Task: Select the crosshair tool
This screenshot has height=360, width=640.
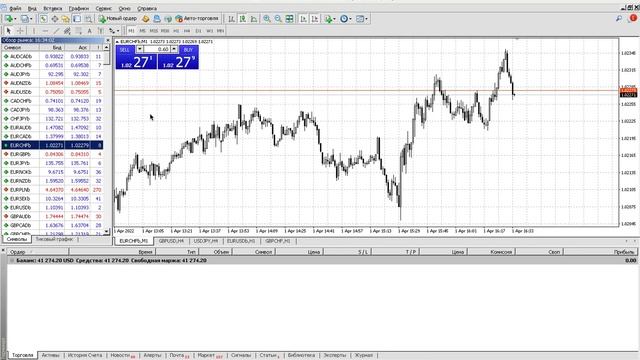Action: (20, 31)
